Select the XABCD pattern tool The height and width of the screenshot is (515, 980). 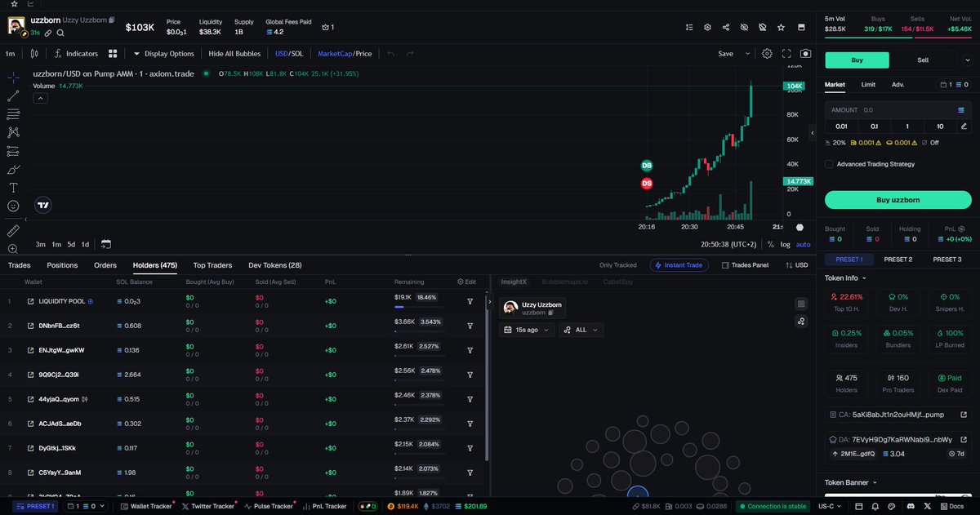click(x=13, y=132)
